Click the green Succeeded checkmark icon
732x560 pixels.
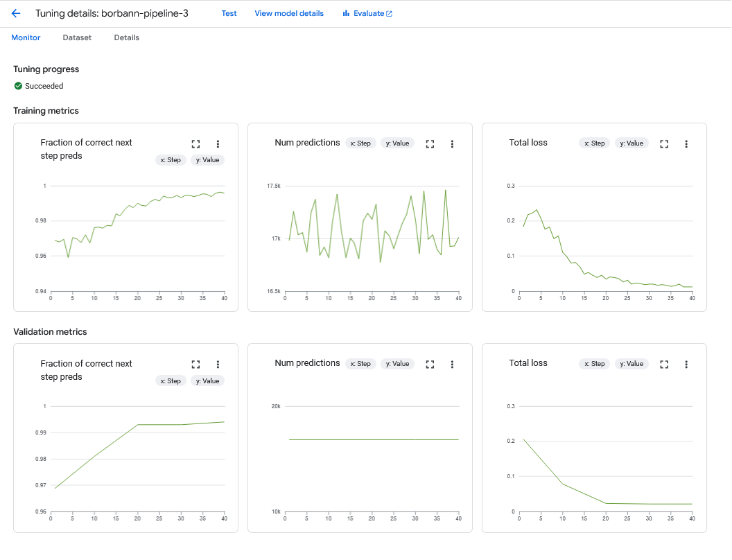18,86
